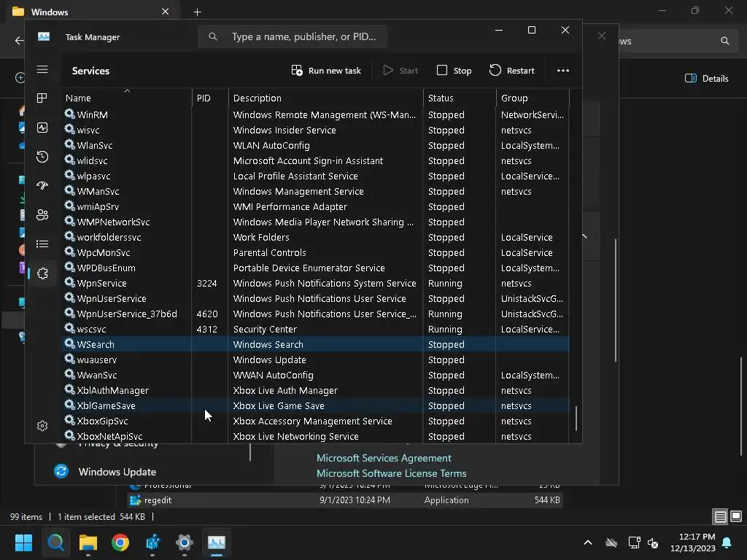Open Processes page in Task Manager sidebar
Screen dimensions: 747x560
(x=42, y=98)
